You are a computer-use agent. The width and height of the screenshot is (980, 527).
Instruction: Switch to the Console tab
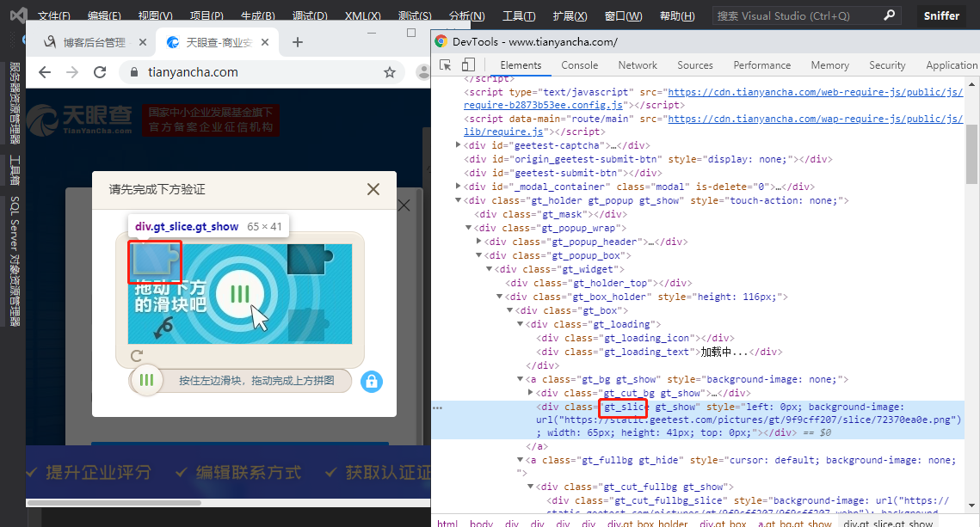pos(579,65)
